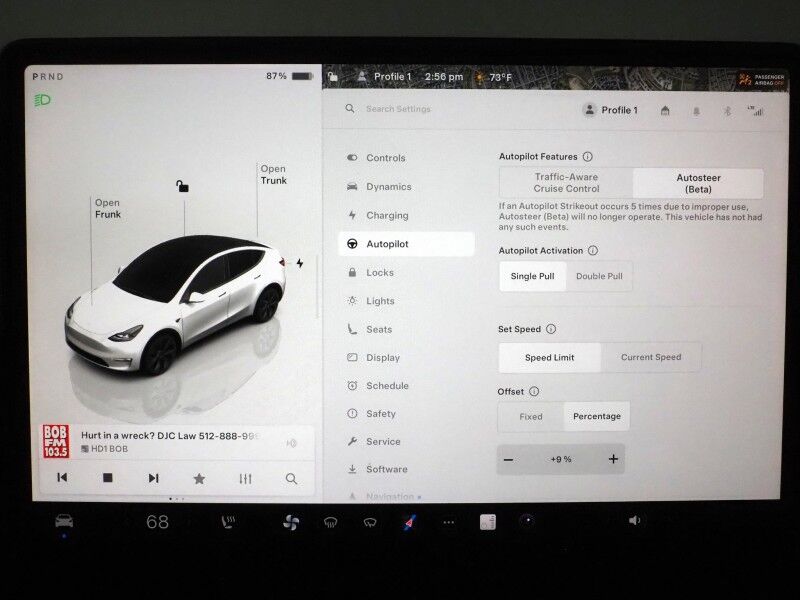The image size is (800, 600).
Task: Open the Safety settings section
Action: 383,413
